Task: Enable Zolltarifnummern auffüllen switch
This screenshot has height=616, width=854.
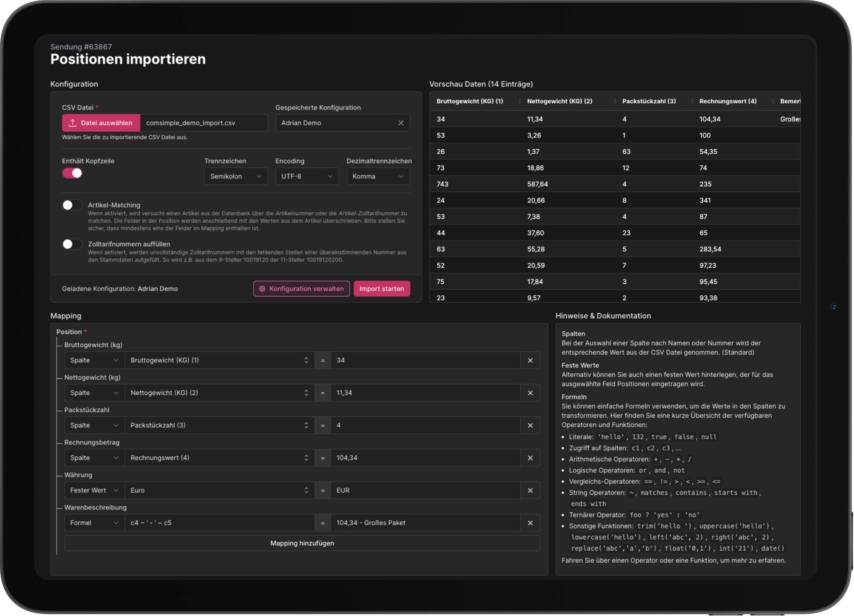Action: click(x=72, y=244)
